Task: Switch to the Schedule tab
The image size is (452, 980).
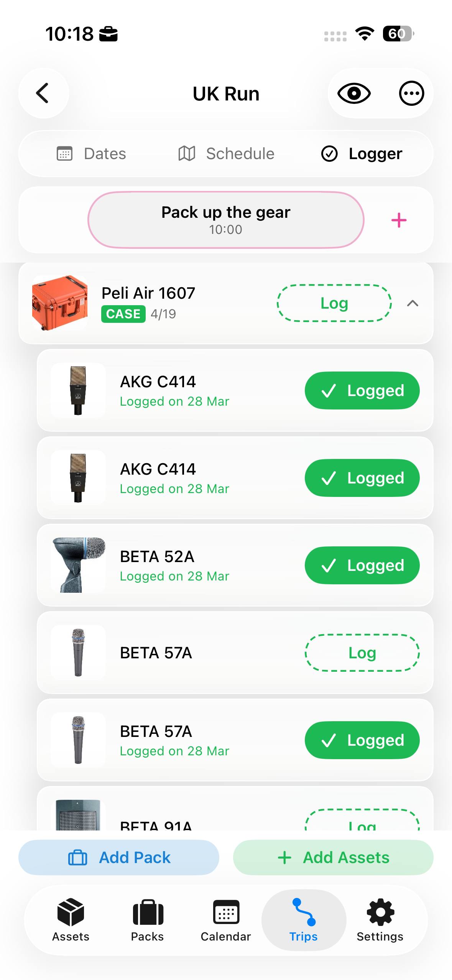Action: coord(227,154)
